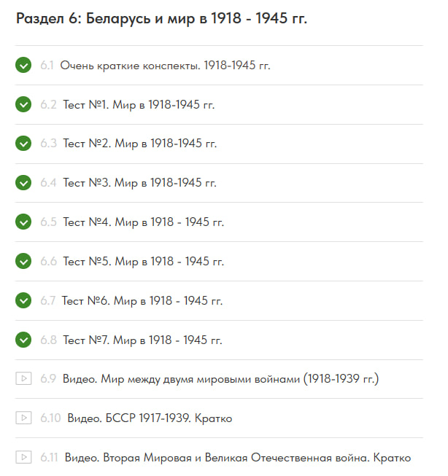The image size is (448, 476).
Task: Click play icon next to БССР video
Action: click(23, 418)
